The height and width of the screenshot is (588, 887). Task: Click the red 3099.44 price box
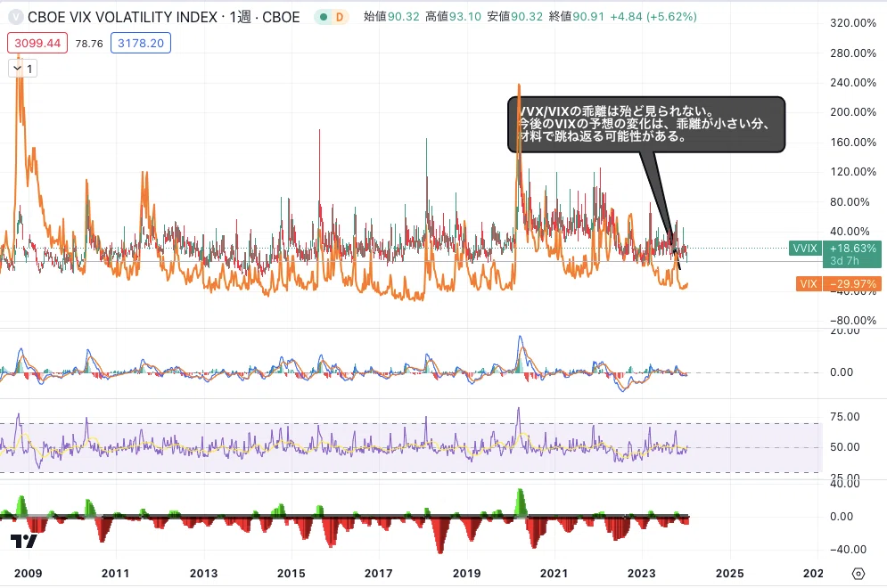(37, 43)
